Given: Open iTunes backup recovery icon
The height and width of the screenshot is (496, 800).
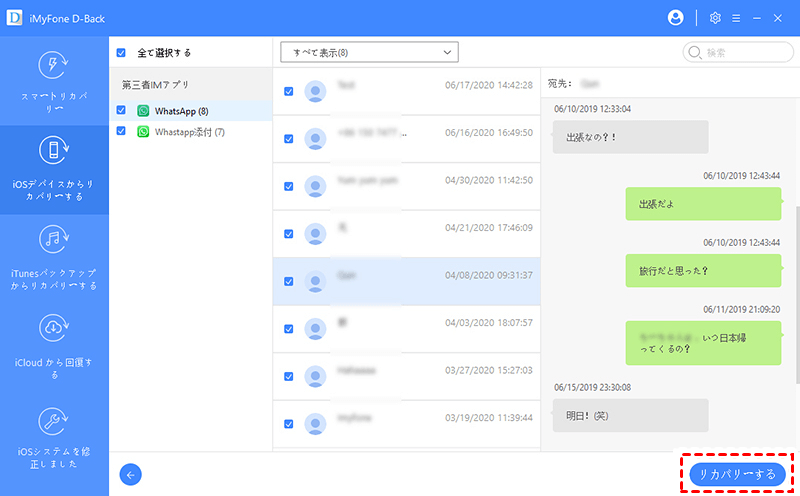Looking at the screenshot, I should pyautogui.click(x=53, y=240).
